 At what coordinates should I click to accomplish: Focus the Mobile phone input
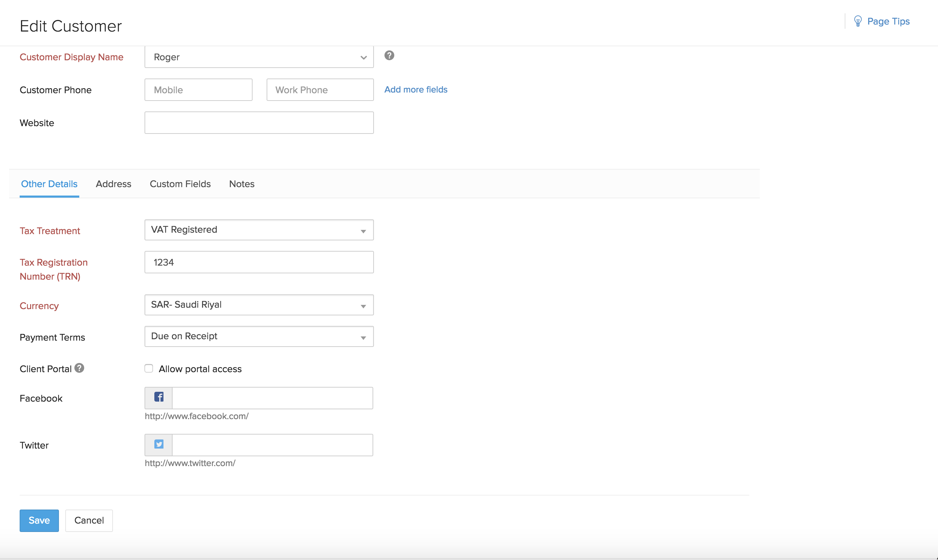198,90
